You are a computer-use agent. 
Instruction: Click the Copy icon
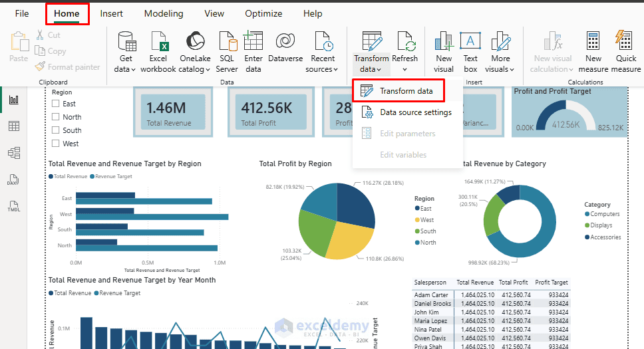tap(40, 51)
